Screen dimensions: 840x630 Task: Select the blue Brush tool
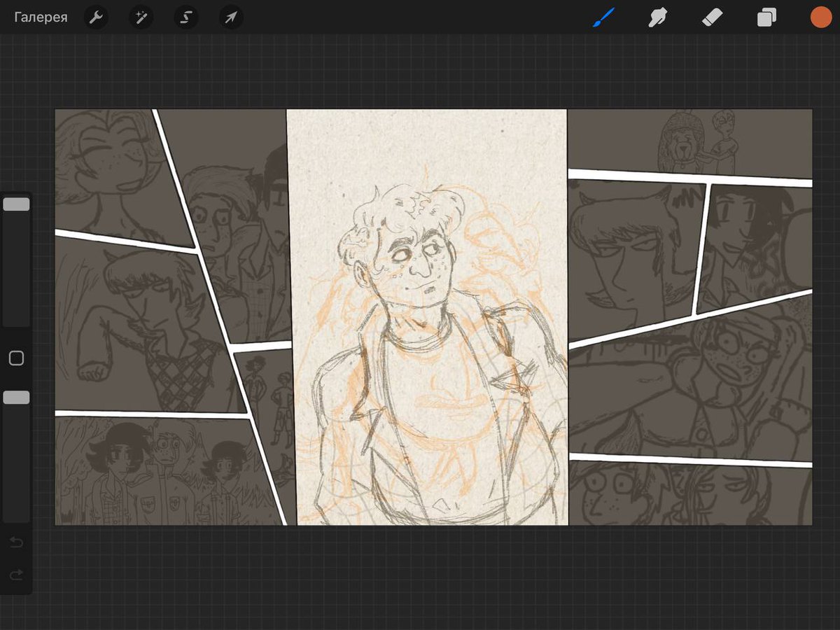603,17
